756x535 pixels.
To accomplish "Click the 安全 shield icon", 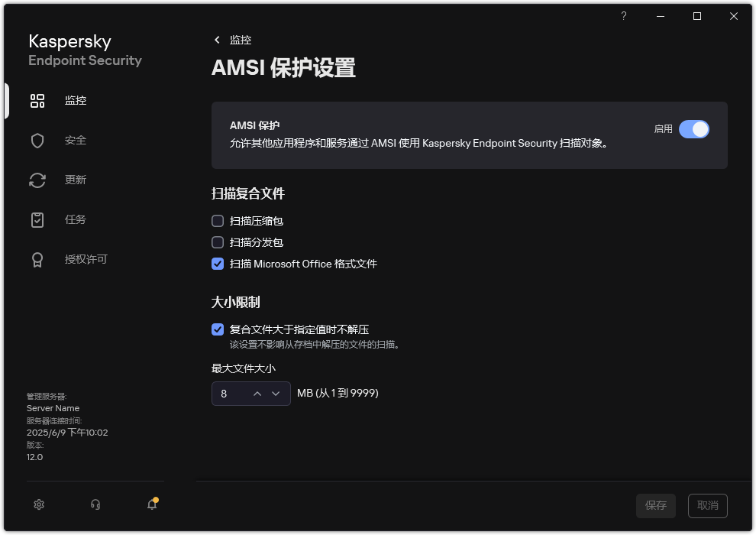I will click(x=37, y=141).
